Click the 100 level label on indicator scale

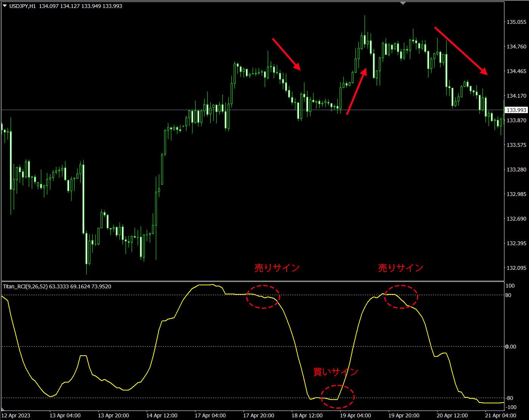pos(510,286)
